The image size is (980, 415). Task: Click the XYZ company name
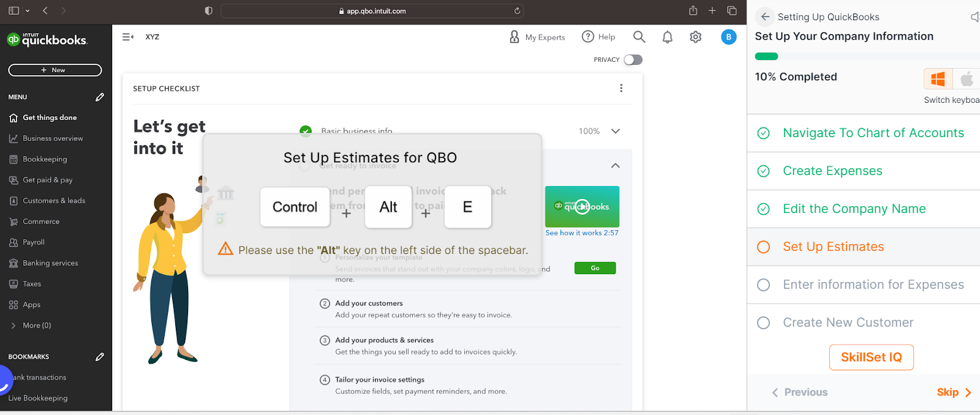coord(153,37)
